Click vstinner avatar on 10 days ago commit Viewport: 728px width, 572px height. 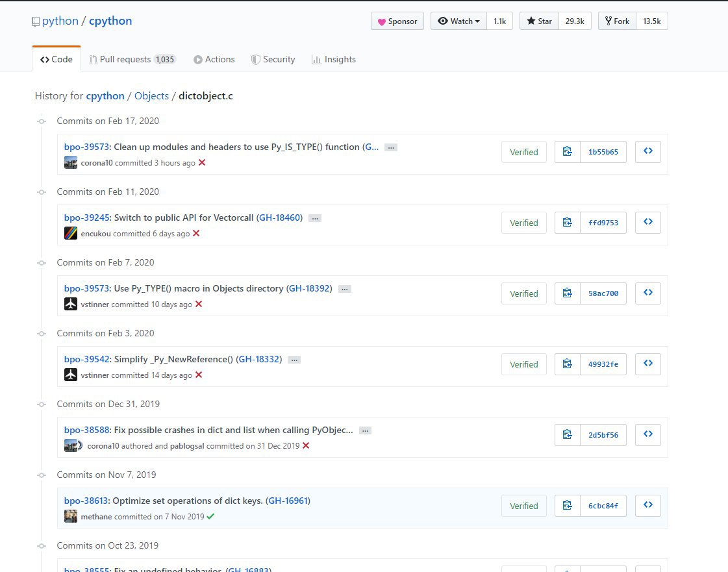point(71,304)
